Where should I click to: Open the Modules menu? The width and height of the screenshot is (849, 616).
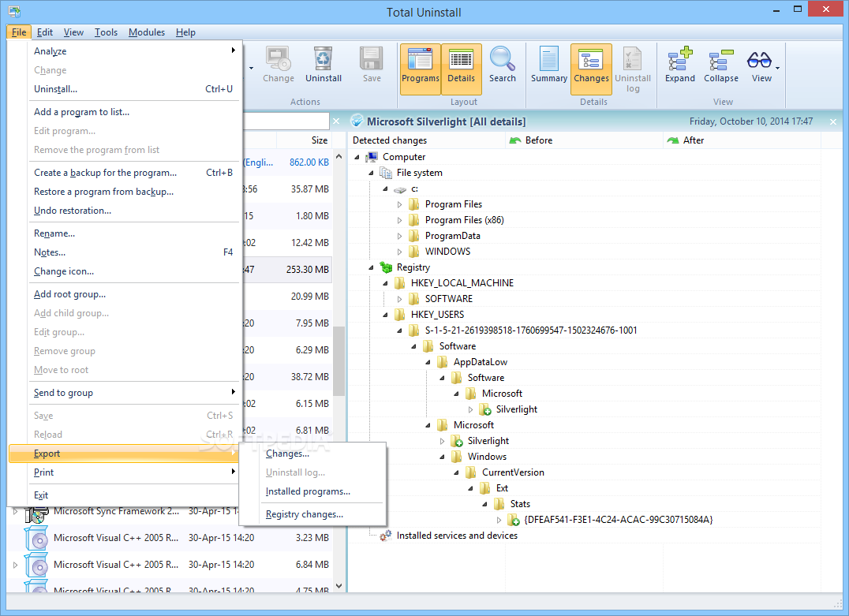click(x=146, y=32)
